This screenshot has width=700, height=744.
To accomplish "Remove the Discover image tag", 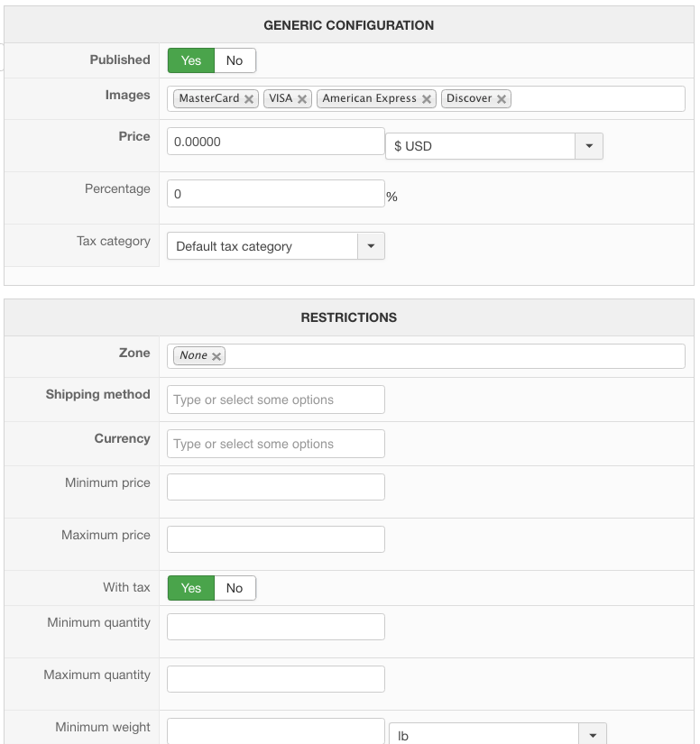I will (502, 99).
